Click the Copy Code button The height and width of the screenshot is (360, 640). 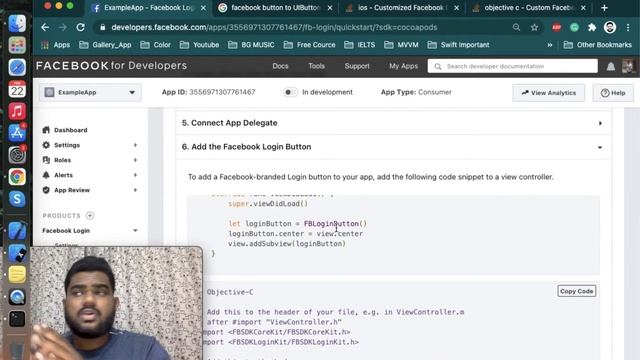576,291
